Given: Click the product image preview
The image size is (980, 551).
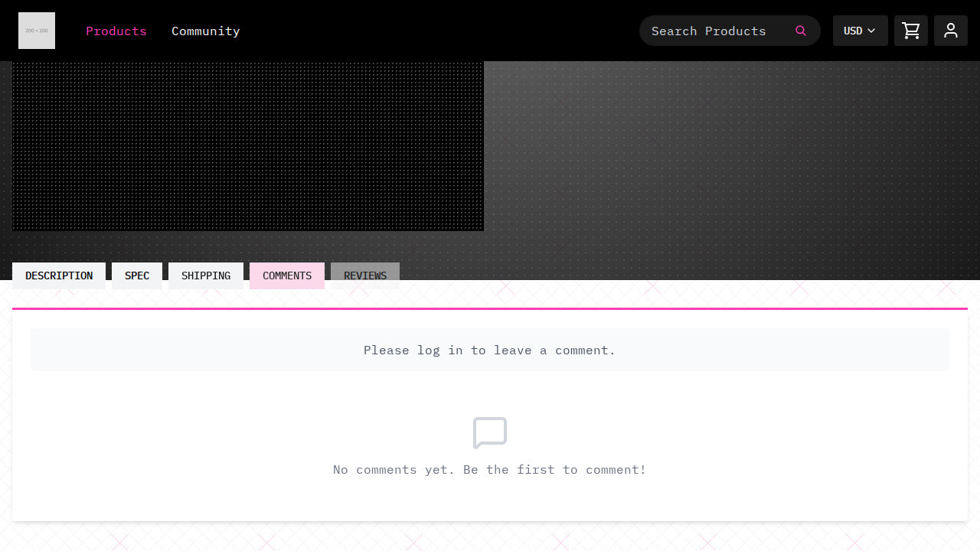Looking at the screenshot, I should (248, 146).
